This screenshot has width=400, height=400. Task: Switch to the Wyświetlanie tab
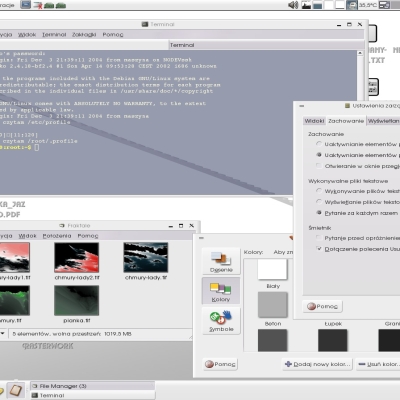(383, 121)
